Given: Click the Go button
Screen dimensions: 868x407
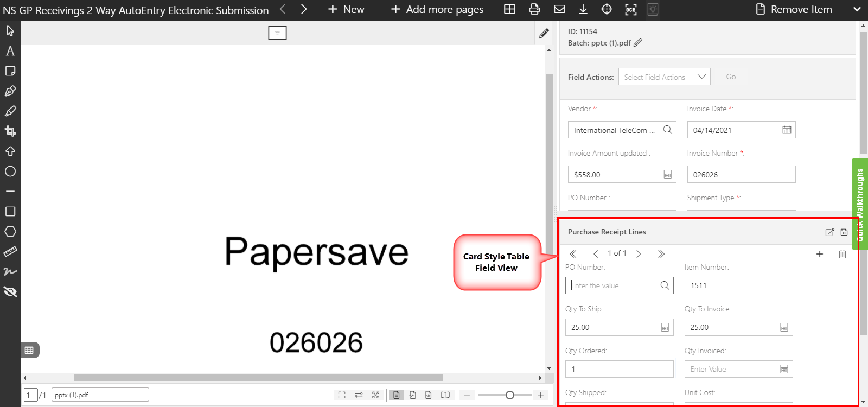Looking at the screenshot, I should (x=731, y=77).
